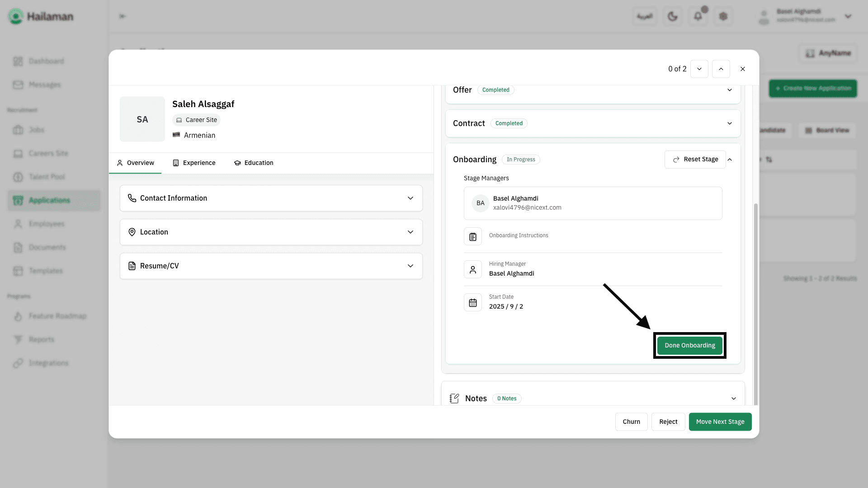
Task: Click the Start Date calendar icon
Action: 473,303
